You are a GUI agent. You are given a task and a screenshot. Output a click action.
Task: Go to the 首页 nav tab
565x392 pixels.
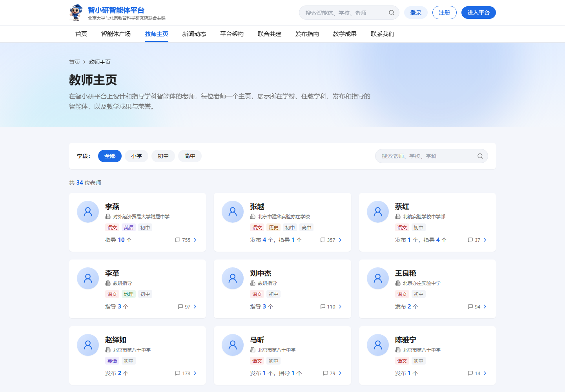point(81,34)
